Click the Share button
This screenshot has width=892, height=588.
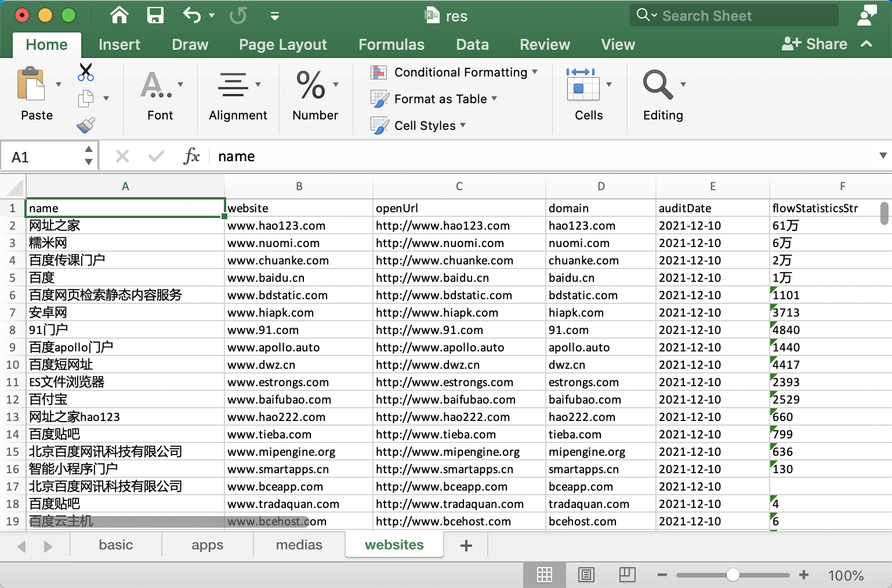tap(814, 44)
